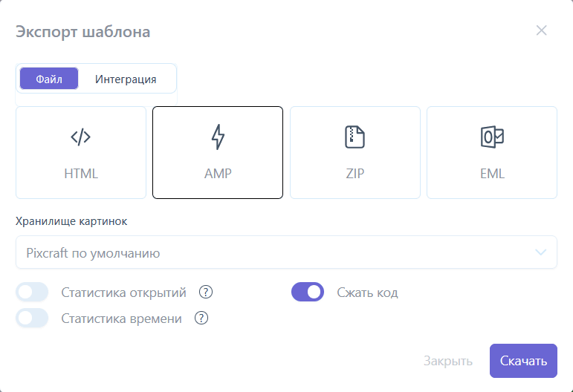Click the Статистика времени label text
This screenshot has height=392, width=573.
point(121,318)
